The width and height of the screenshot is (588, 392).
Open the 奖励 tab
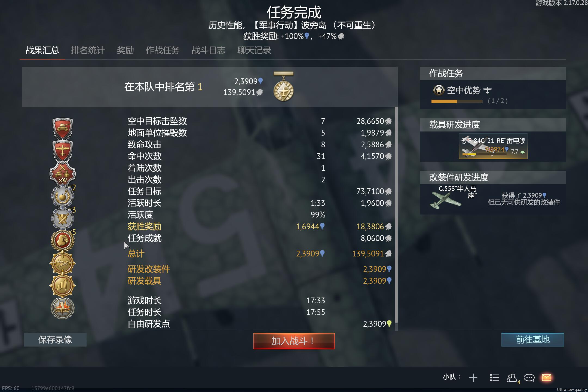pos(125,50)
